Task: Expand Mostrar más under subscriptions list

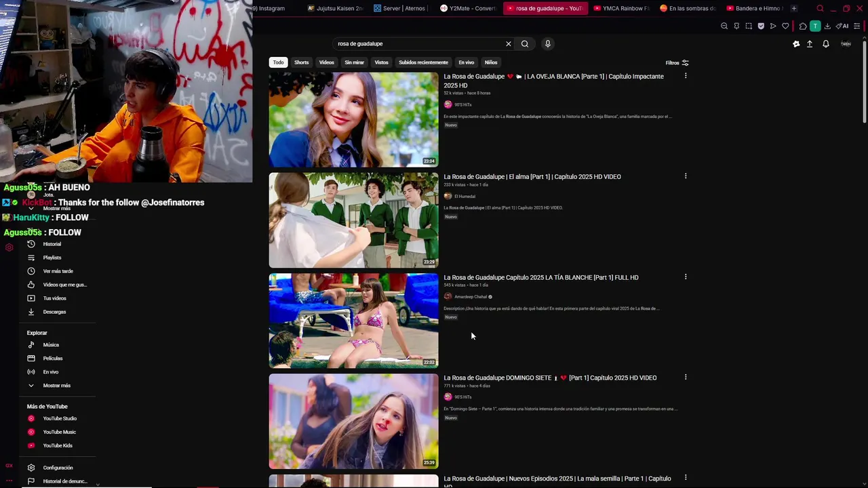Action: pos(56,208)
